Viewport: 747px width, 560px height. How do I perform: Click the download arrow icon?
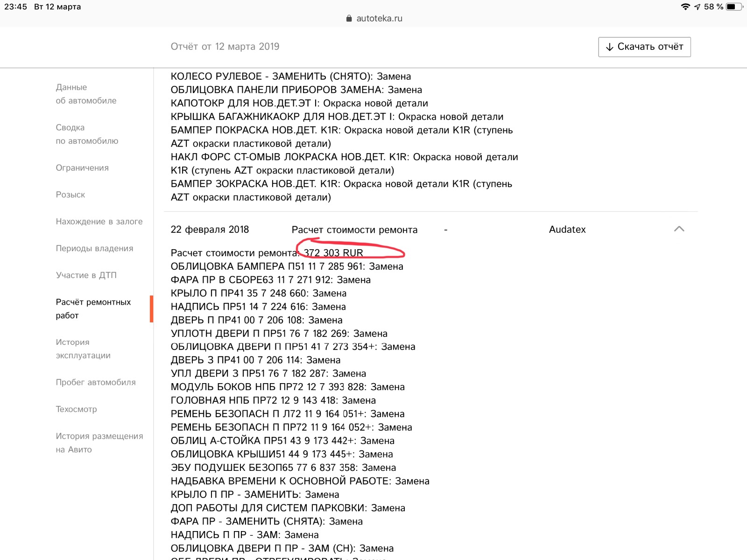point(609,47)
